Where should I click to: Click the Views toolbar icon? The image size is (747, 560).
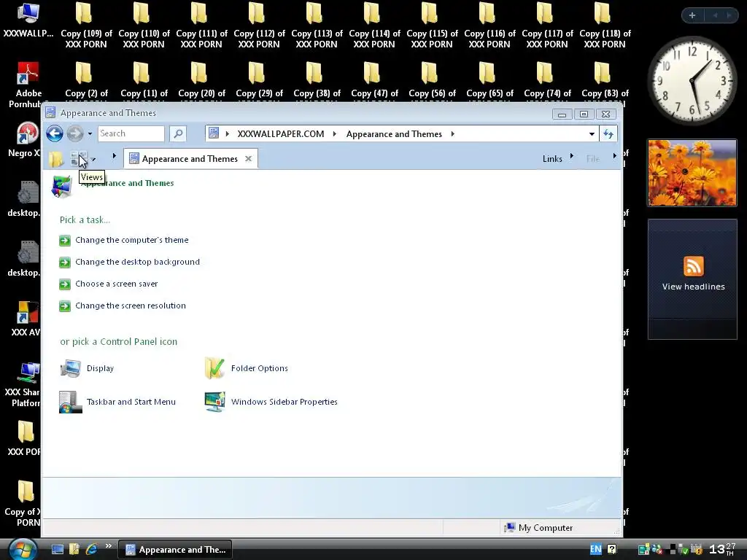[x=78, y=158]
